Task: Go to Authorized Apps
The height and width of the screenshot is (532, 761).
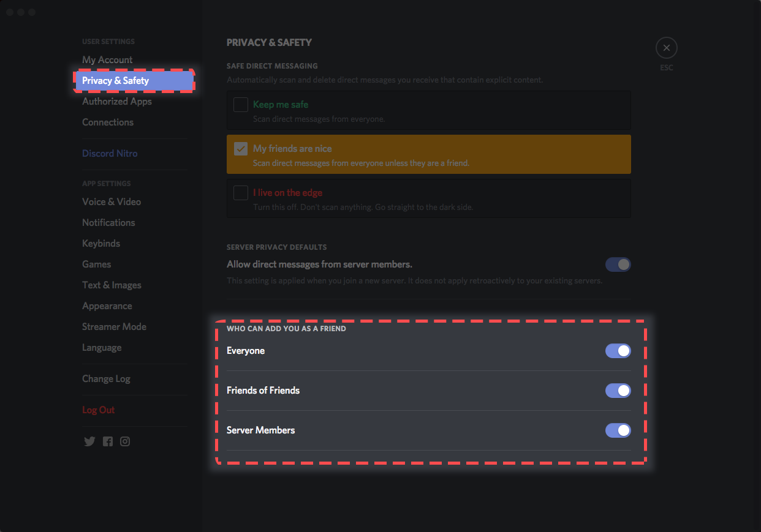Action: 117,102
